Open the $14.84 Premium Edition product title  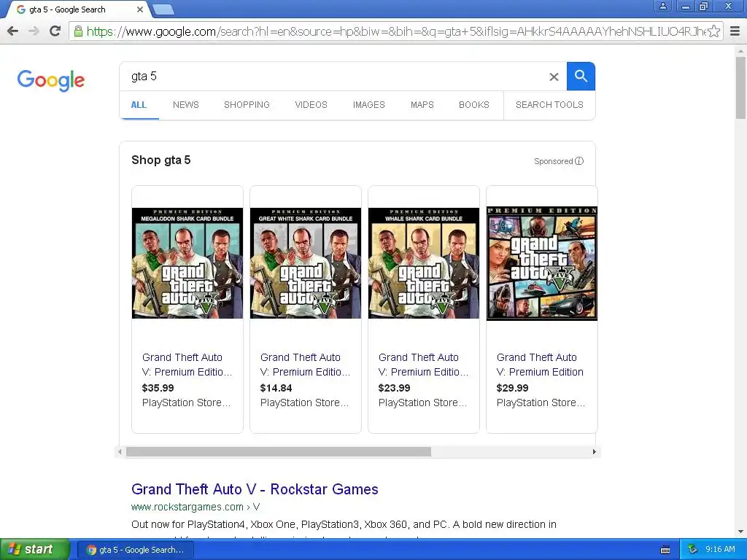[x=305, y=365]
